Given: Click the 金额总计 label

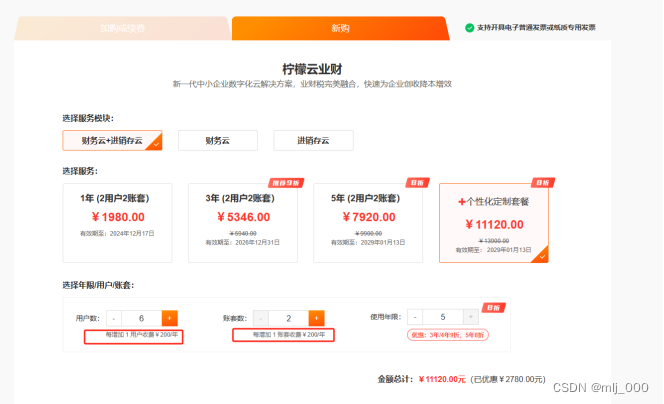Looking at the screenshot, I should click(x=395, y=379).
